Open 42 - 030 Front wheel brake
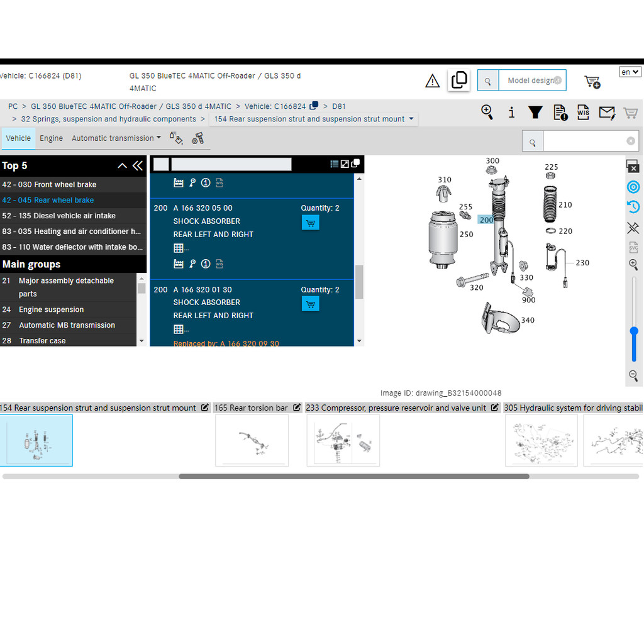The height and width of the screenshot is (644, 644). click(x=73, y=185)
